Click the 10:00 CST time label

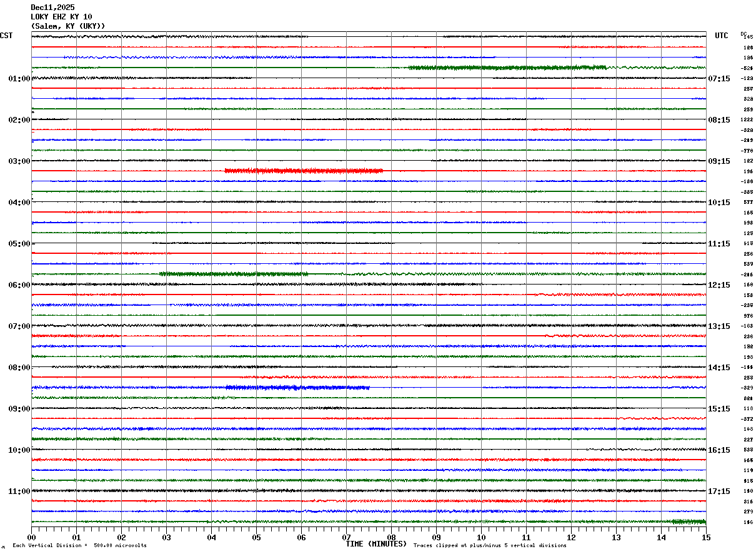[x=19, y=450]
